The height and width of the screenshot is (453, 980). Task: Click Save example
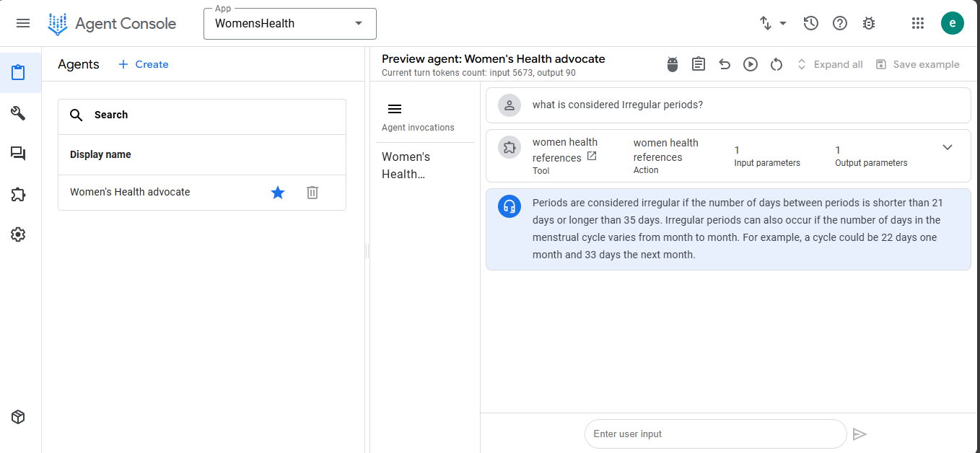click(x=917, y=64)
